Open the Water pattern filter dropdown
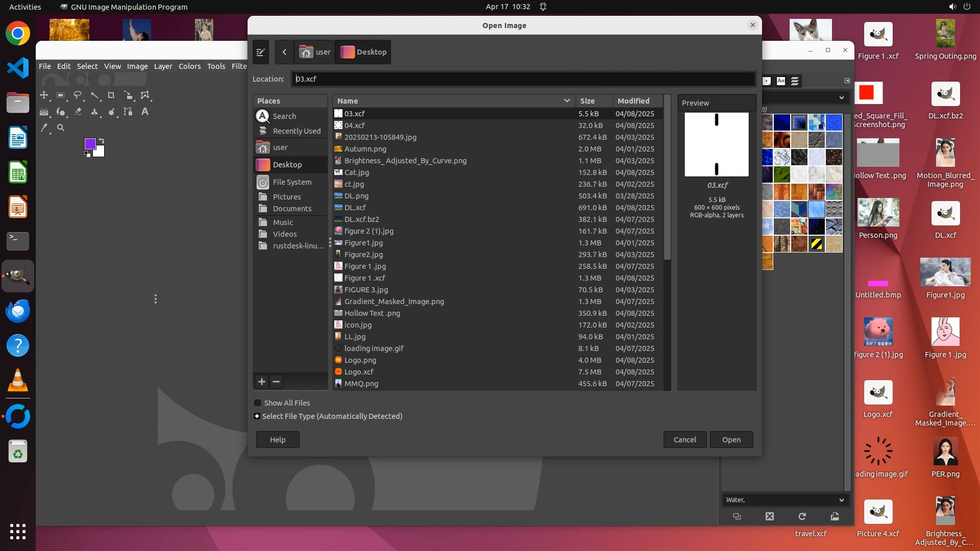980x551 pixels. tap(841, 500)
